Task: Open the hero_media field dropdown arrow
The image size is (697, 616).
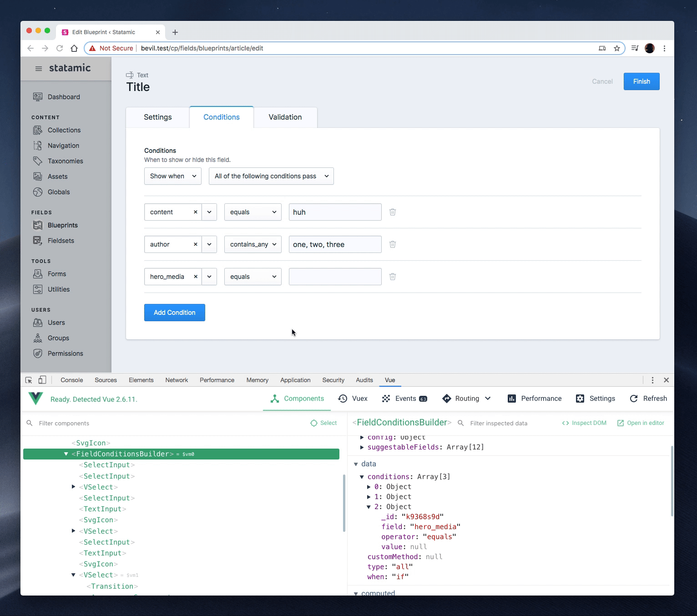Action: pos(209,277)
